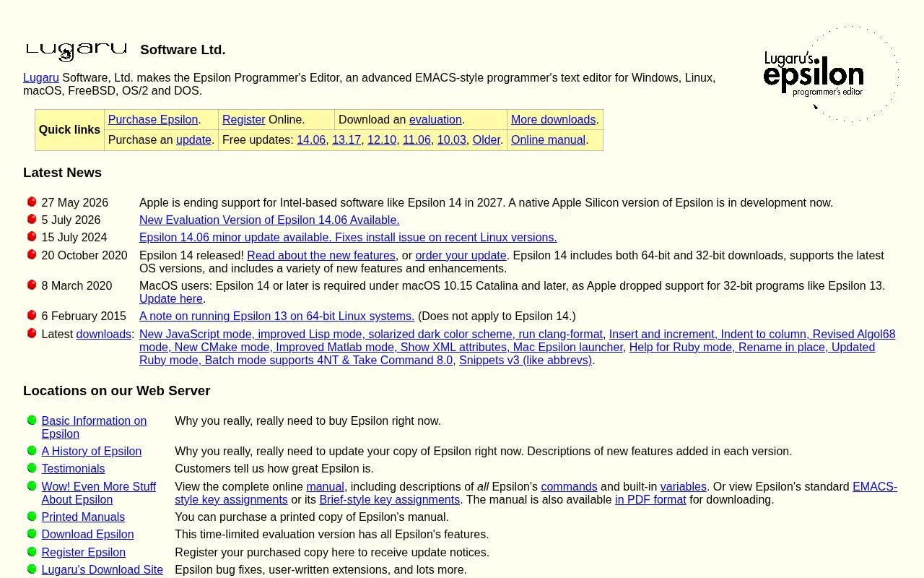Screen dimensions: 924x578
Task: Open the 14.06 free update link
Action: pos(311,140)
